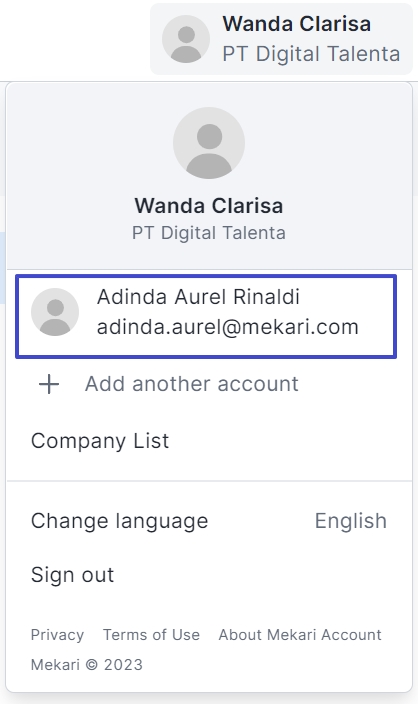The image size is (418, 704).
Task: Click the large profile avatar picture
Action: pyautogui.click(x=209, y=143)
